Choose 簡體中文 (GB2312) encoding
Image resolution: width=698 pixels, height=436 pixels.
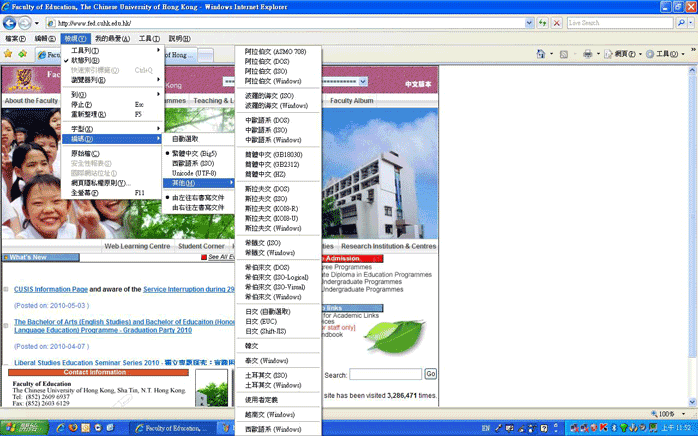[x=278, y=164]
